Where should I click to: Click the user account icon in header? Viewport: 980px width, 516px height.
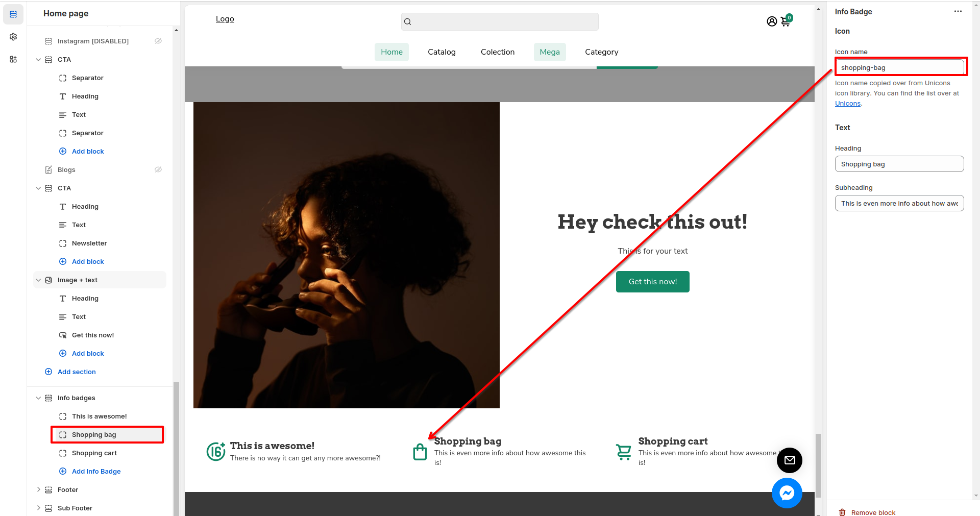pyautogui.click(x=771, y=21)
